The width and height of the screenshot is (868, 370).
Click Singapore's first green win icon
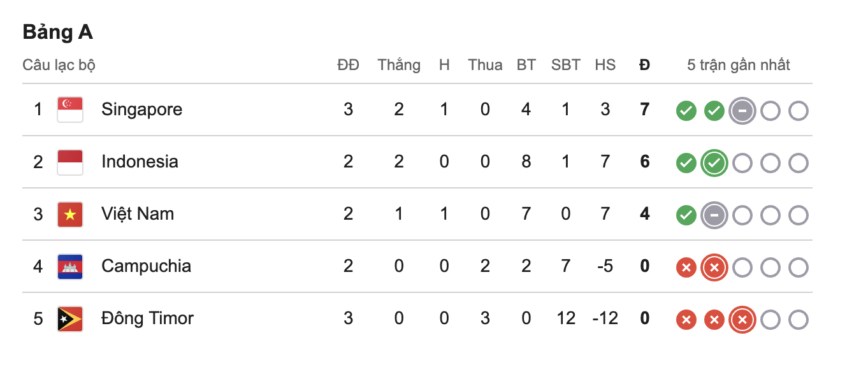coord(686,111)
